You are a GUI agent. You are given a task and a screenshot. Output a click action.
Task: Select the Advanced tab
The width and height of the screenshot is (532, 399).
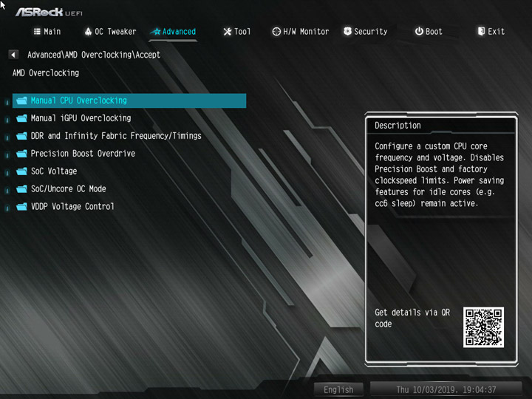pyautogui.click(x=173, y=32)
